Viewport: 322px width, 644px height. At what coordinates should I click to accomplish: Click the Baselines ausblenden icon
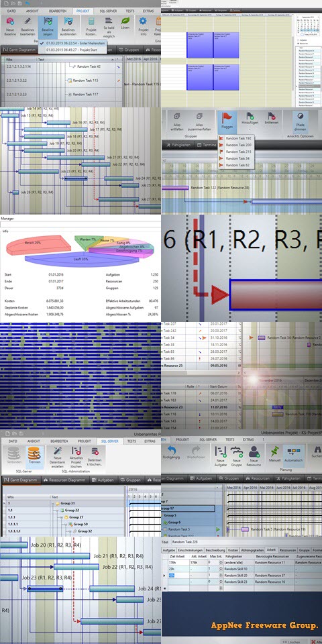(x=68, y=21)
